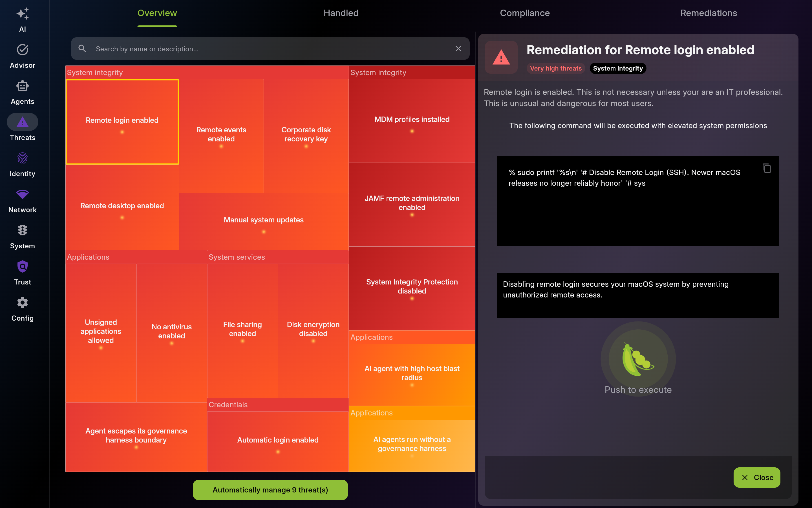
Task: Click the Very high threats tag
Action: click(556, 69)
